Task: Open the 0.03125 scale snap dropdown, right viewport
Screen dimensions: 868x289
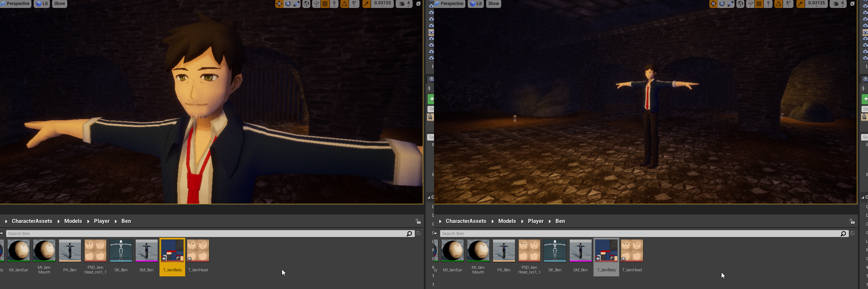Action: click(x=816, y=4)
